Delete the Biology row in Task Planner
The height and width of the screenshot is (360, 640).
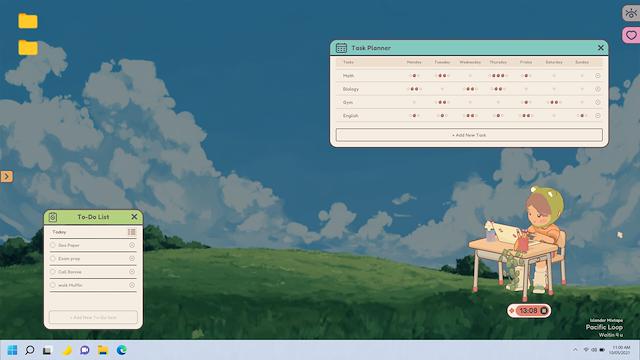point(598,89)
